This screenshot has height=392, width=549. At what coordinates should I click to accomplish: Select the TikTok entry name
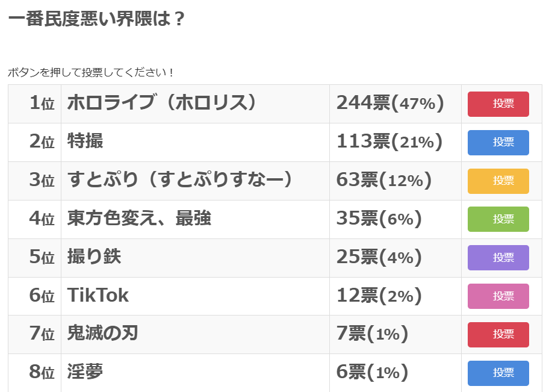[98, 296]
